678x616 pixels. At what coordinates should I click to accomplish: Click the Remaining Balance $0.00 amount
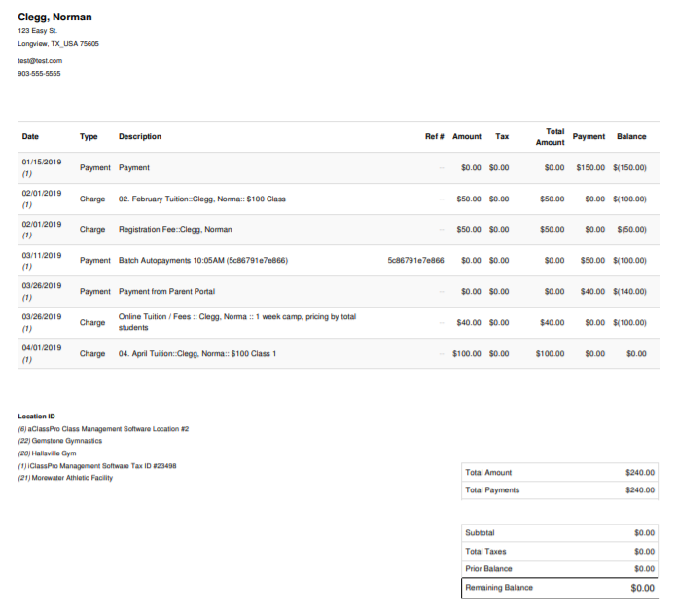643,588
